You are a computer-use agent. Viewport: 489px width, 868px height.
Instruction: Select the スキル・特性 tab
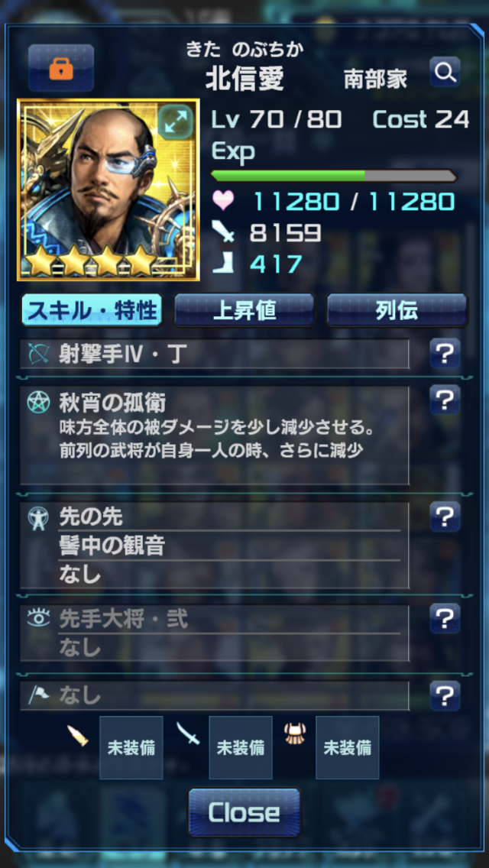tap(92, 310)
